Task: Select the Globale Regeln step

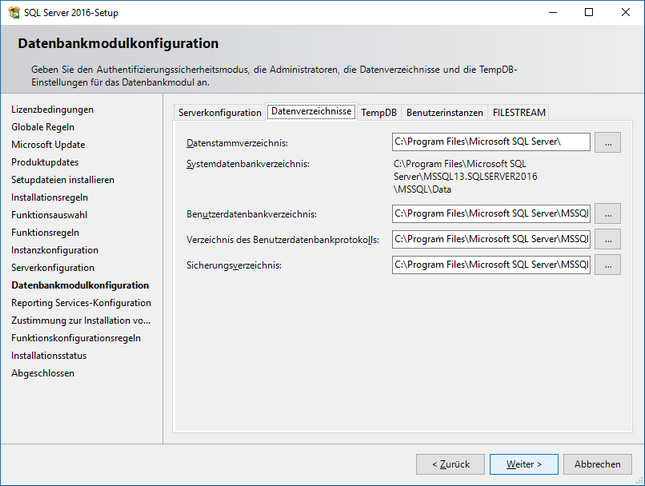Action: pos(43,127)
